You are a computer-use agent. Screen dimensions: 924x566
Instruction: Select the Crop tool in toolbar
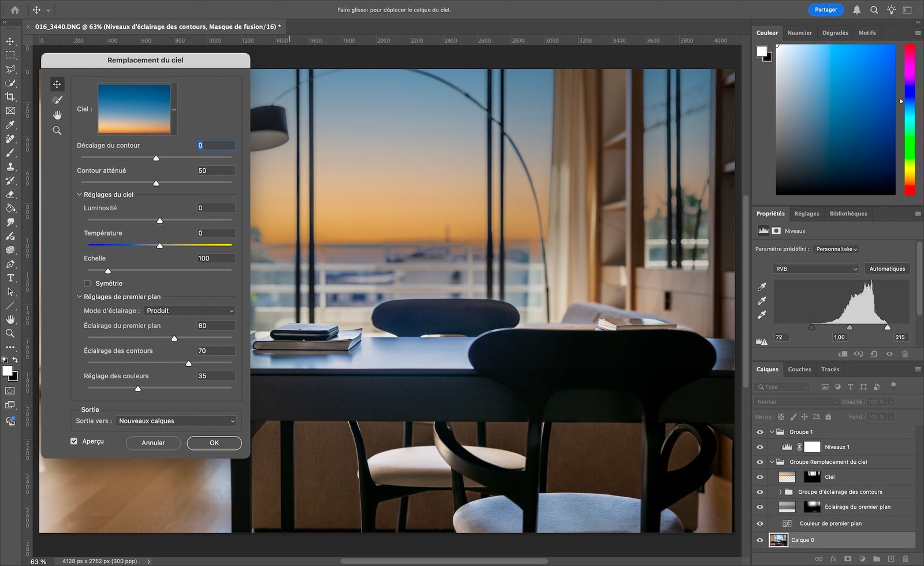[x=10, y=97]
